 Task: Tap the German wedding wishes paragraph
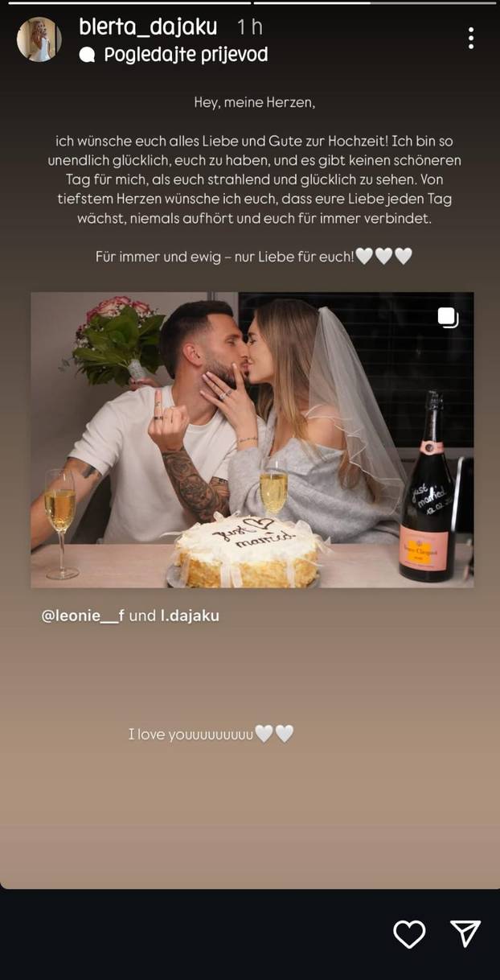point(254,179)
